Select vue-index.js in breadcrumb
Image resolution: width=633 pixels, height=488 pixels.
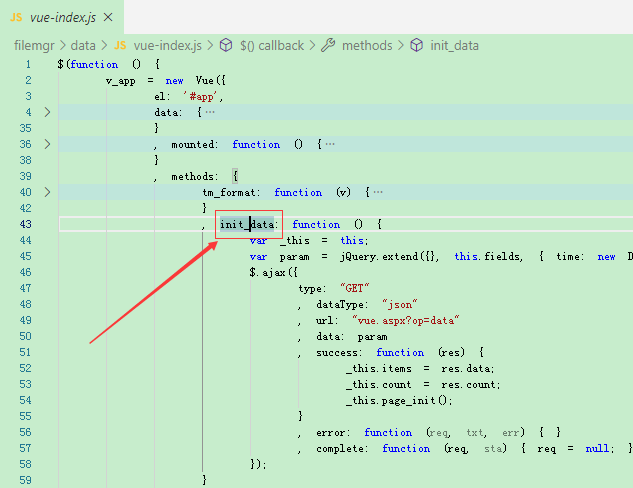tap(168, 46)
